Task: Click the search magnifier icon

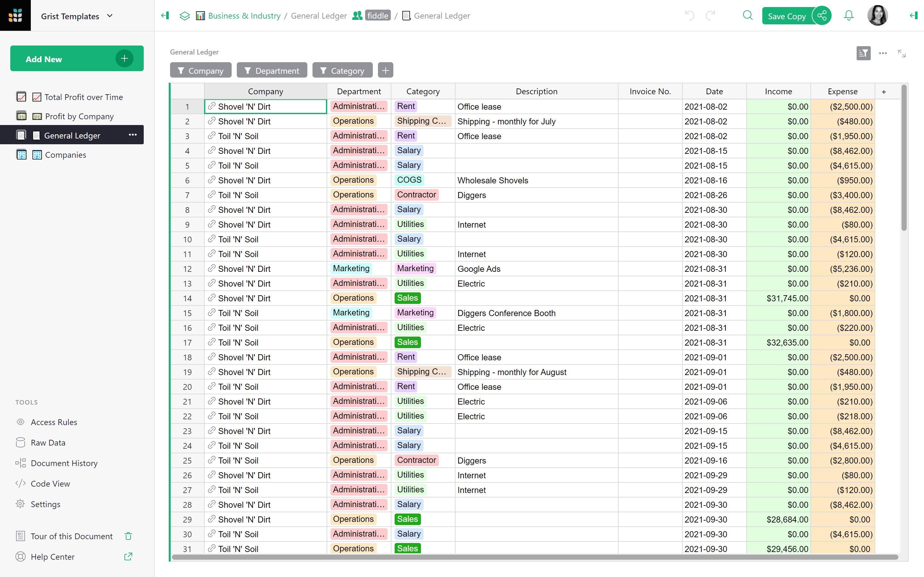Action: tap(747, 16)
